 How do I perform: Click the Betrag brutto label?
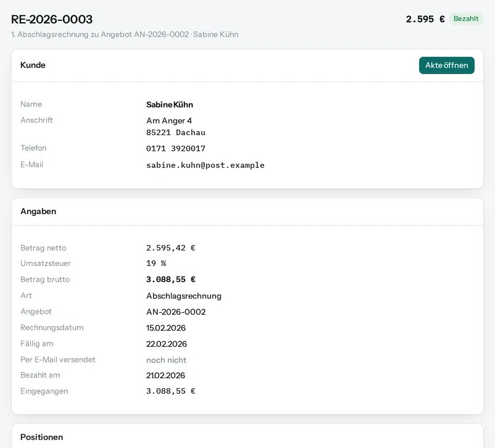(x=45, y=280)
